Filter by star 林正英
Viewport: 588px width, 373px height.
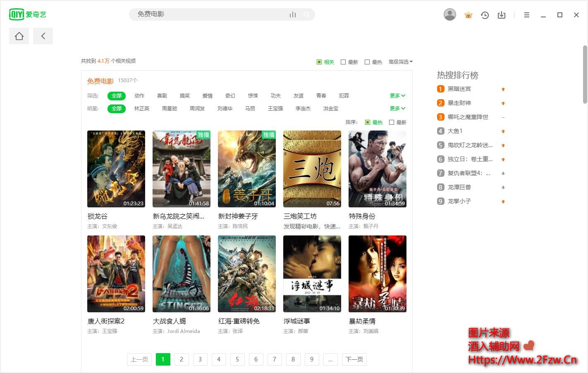point(142,108)
